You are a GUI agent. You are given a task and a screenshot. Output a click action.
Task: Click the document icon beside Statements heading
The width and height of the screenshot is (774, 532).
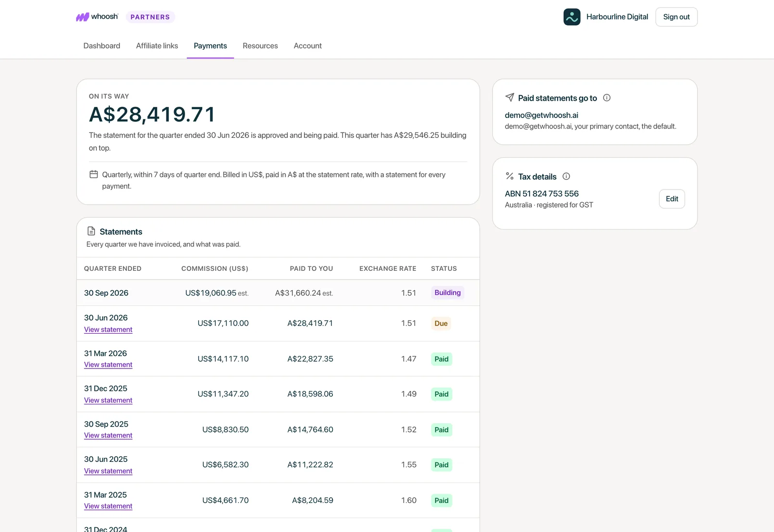point(91,231)
